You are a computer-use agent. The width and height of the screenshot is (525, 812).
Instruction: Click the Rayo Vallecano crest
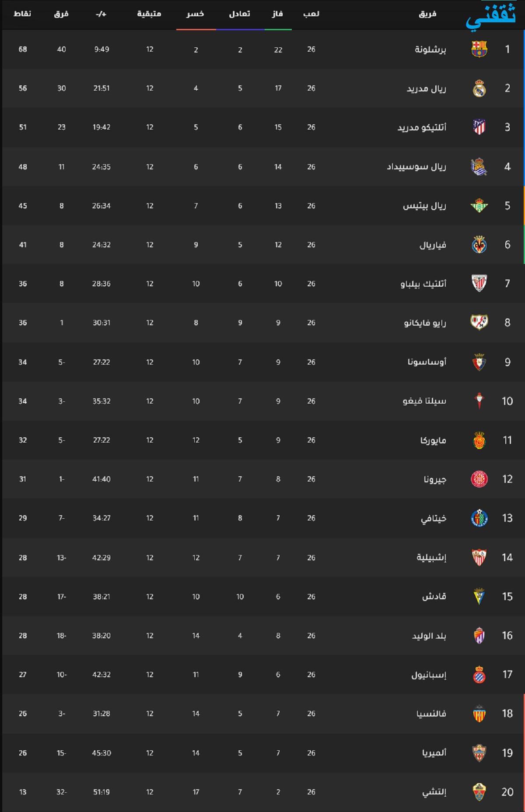pos(479,322)
